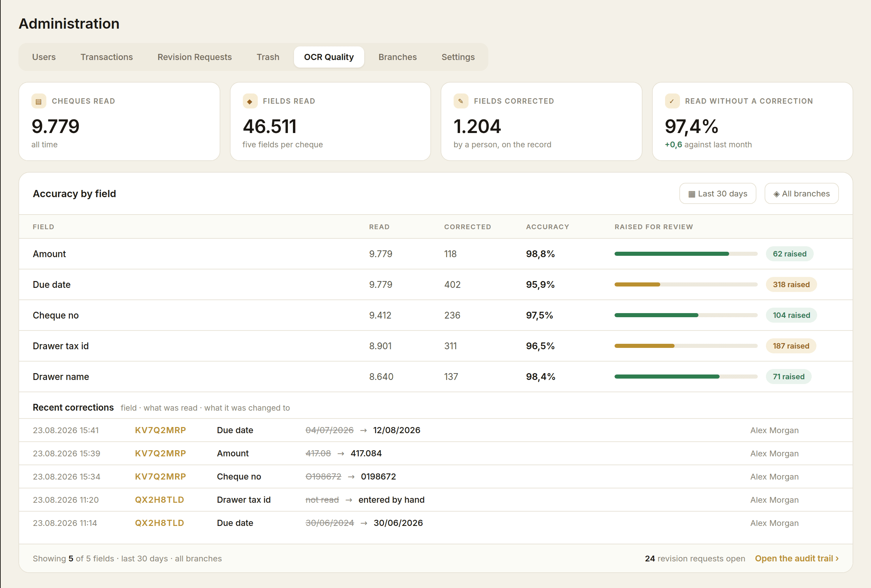Screen dimensions: 871x588
Task: Open cheque KV7Q2MRP from the 15:34 Cheque no correction
Action: pos(160,477)
